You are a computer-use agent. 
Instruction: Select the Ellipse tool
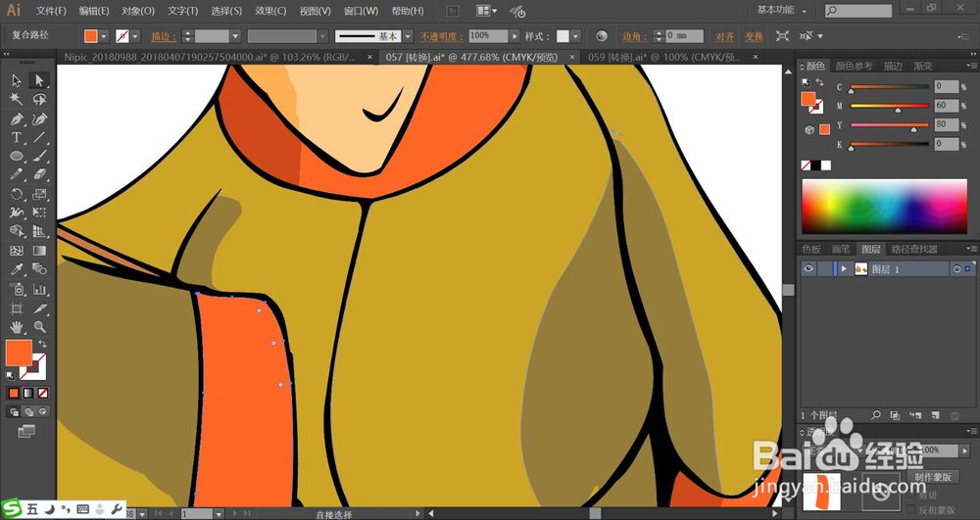[17, 156]
